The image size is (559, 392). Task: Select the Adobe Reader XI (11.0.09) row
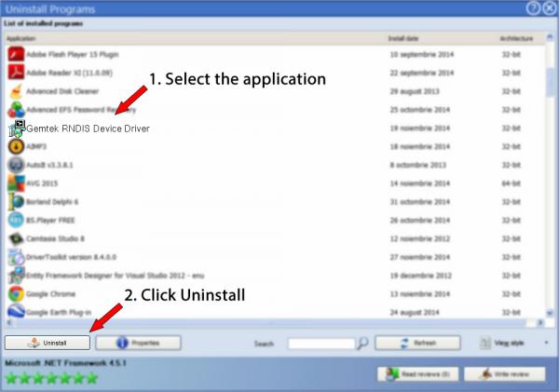tap(275, 73)
